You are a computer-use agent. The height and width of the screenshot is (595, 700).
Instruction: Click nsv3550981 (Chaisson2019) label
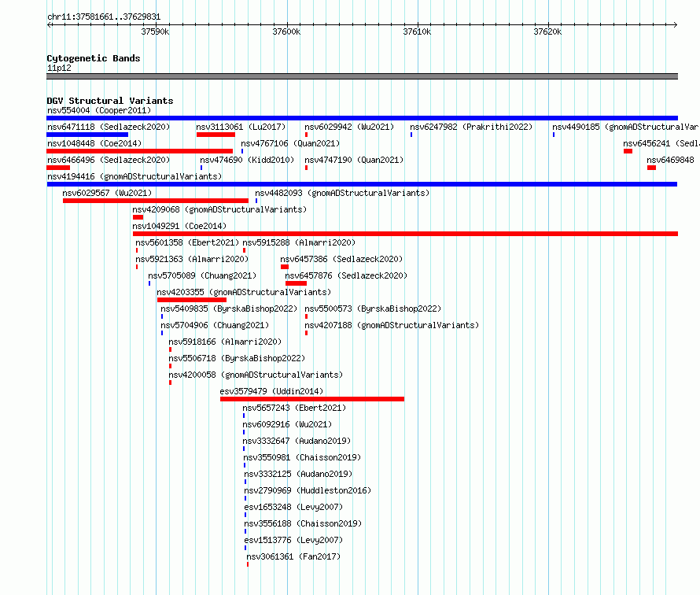click(302, 457)
